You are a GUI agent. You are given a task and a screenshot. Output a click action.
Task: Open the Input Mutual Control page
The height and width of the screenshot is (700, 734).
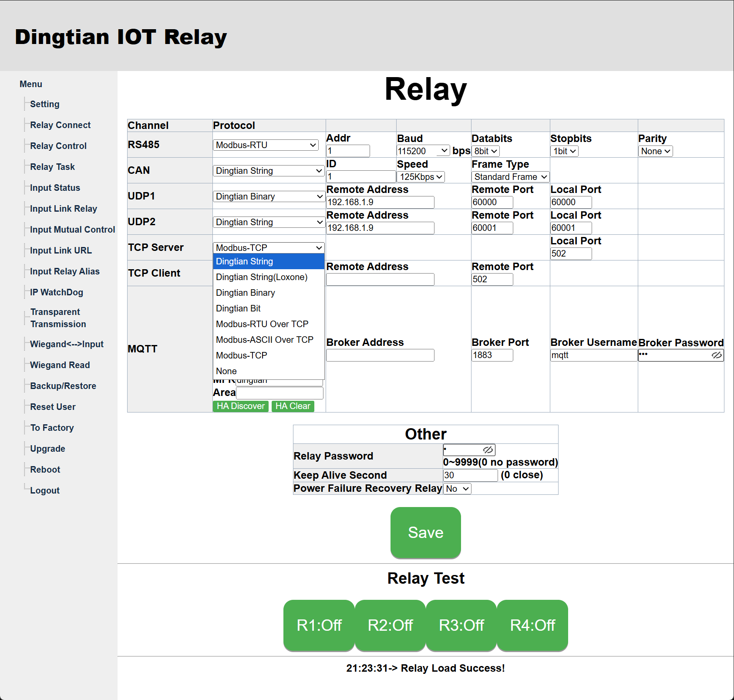(73, 230)
